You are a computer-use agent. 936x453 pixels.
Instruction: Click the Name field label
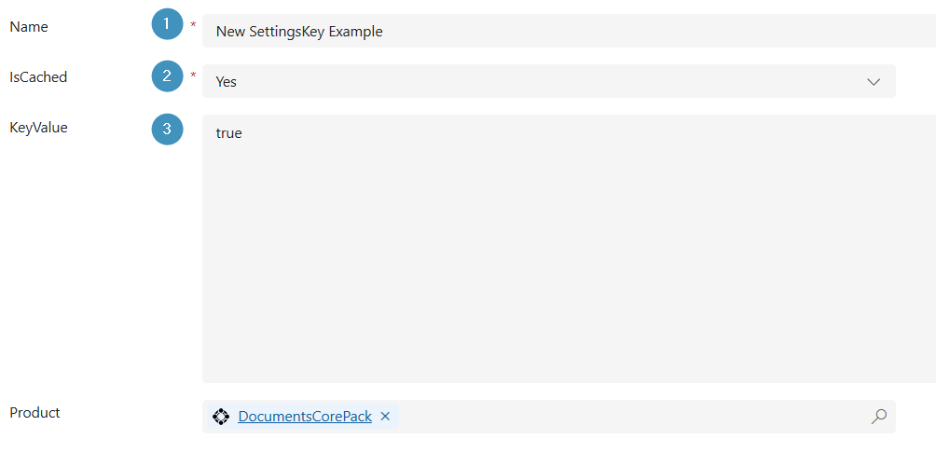click(29, 27)
